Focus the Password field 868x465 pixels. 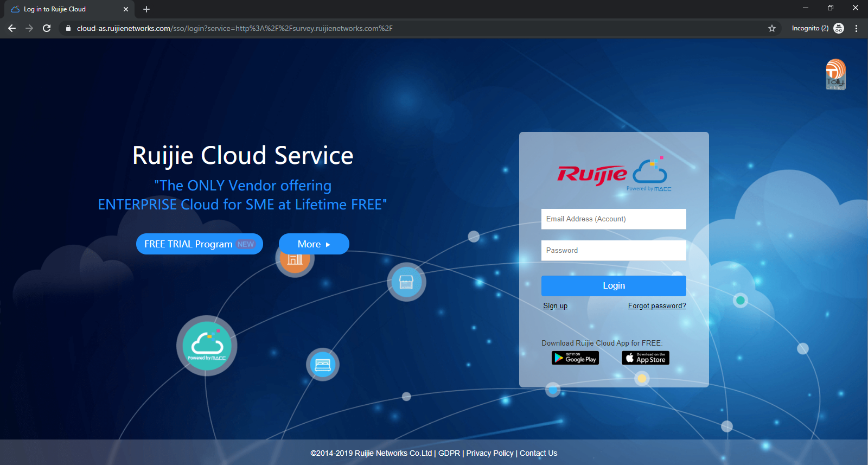pyautogui.click(x=614, y=251)
